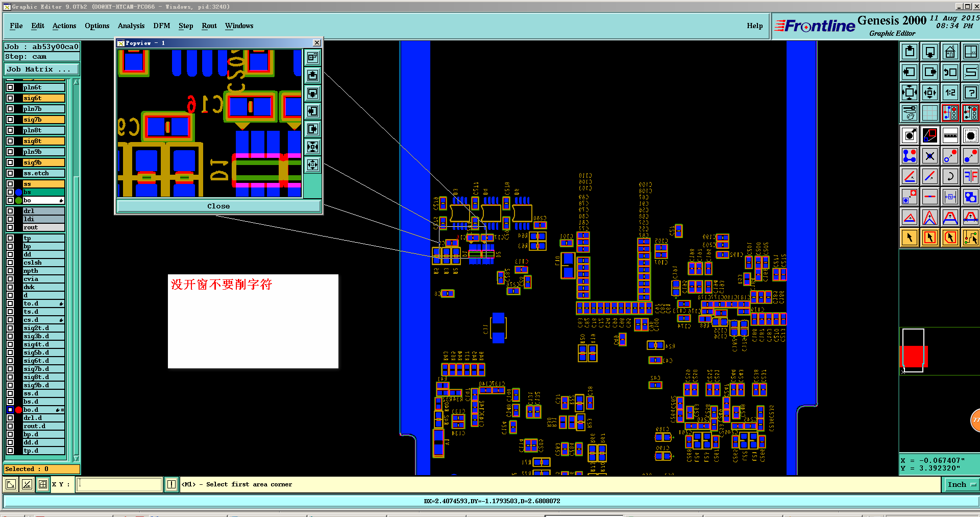The width and height of the screenshot is (980, 517).
Task: Click Popview pan up icon
Action: 313,76
